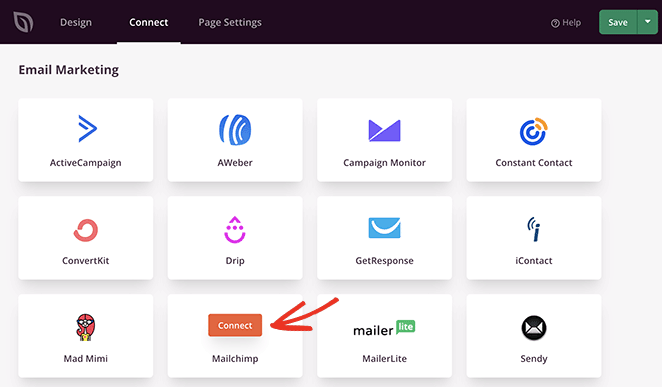Select the AWeber logo icon

click(235, 130)
